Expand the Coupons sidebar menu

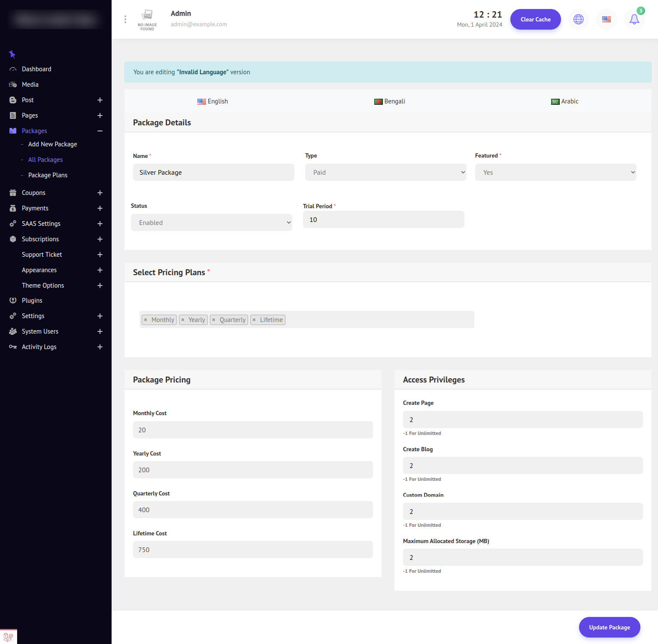100,193
